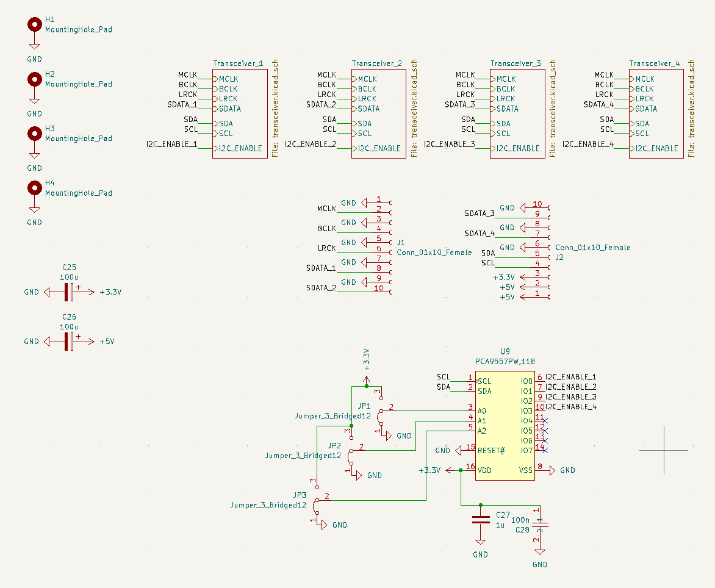Click the MCLK label at J1 pin 2
The height and width of the screenshot is (588, 715).
pyautogui.click(x=326, y=209)
